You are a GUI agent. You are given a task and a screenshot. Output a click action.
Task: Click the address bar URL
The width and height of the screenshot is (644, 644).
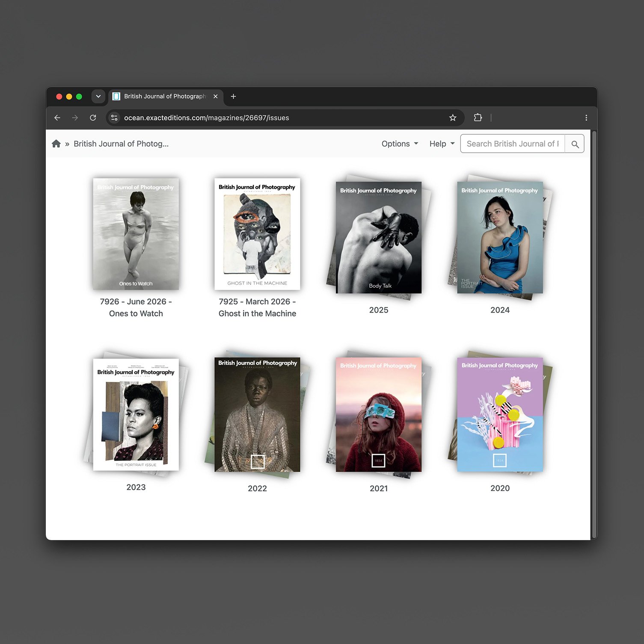[207, 118]
